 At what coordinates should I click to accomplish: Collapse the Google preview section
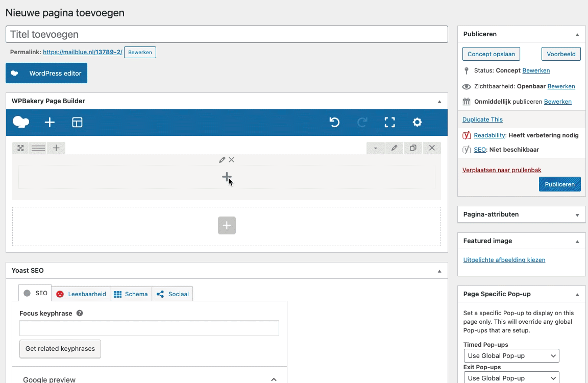pyautogui.click(x=274, y=379)
